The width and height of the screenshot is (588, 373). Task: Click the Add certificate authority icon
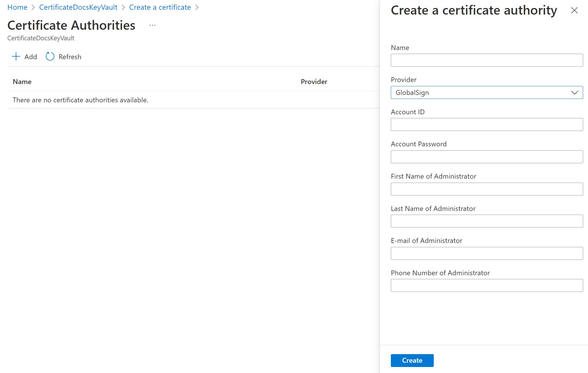pyautogui.click(x=15, y=56)
